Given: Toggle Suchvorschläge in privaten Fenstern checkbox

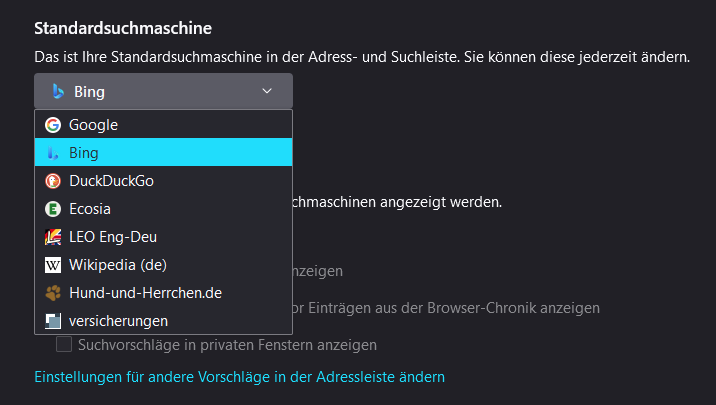Looking at the screenshot, I should 64,345.
